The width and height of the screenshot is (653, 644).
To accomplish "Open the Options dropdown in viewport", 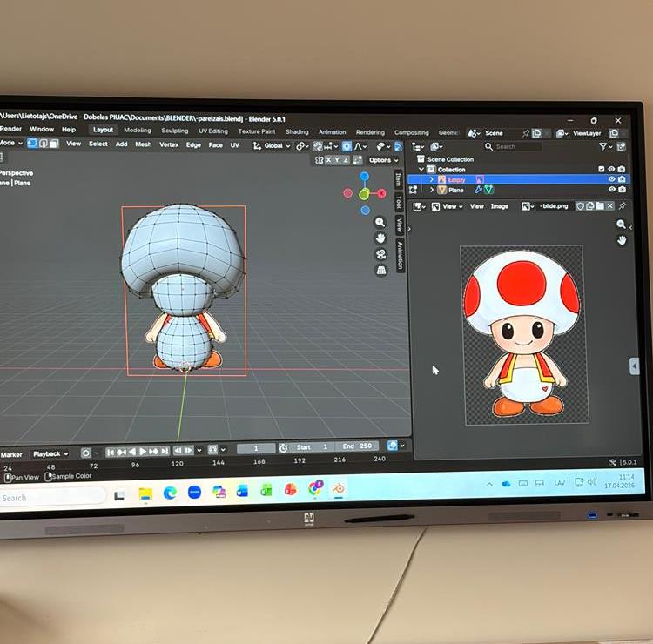I will [384, 160].
